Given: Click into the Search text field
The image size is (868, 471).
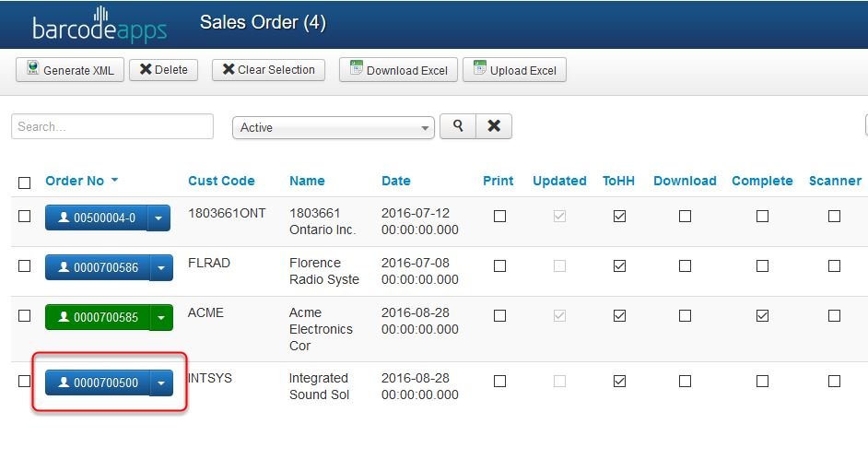Looking at the screenshot, I should point(111,126).
